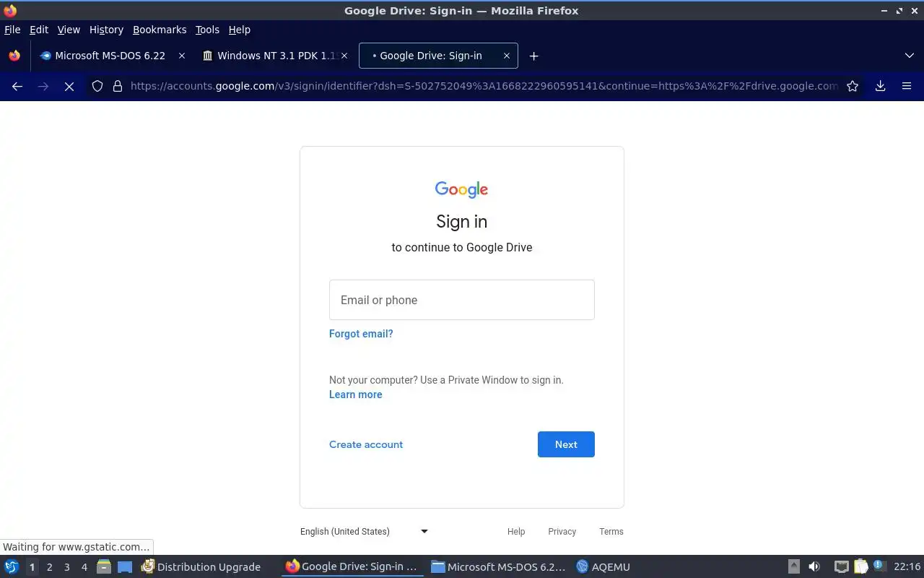The height and width of the screenshot is (578, 924).
Task: Bookmark this page with the star icon
Action: (853, 86)
